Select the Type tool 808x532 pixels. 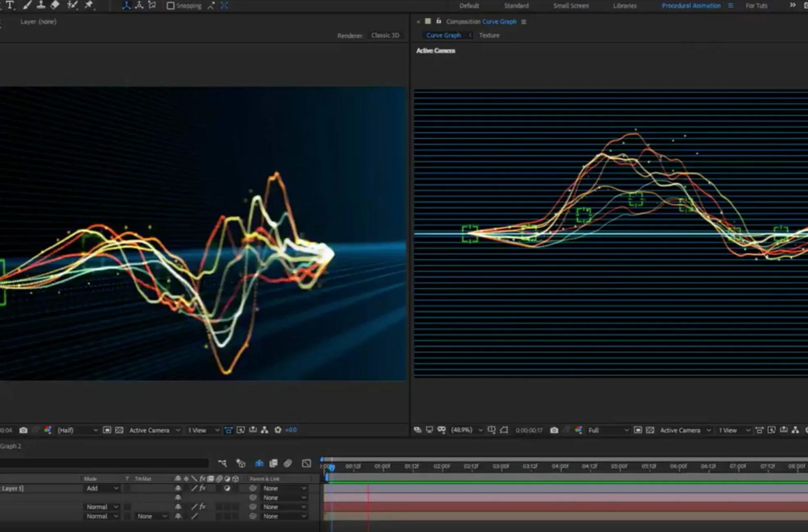[10, 5]
